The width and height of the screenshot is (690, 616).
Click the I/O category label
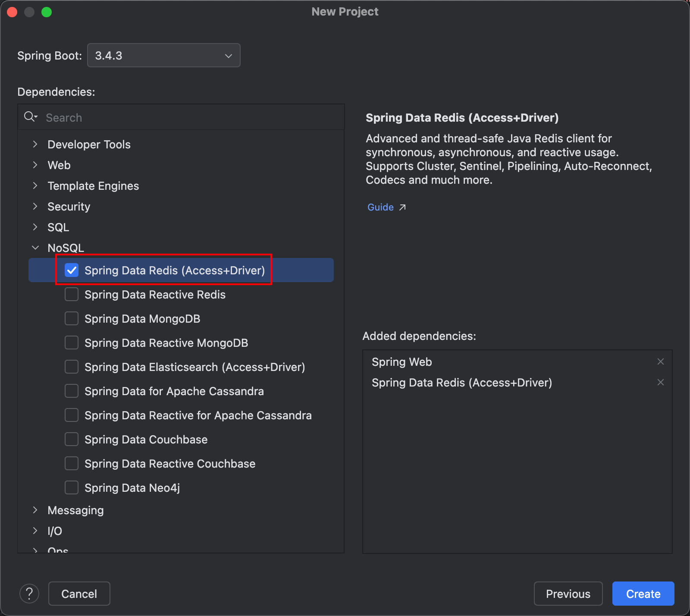point(55,531)
